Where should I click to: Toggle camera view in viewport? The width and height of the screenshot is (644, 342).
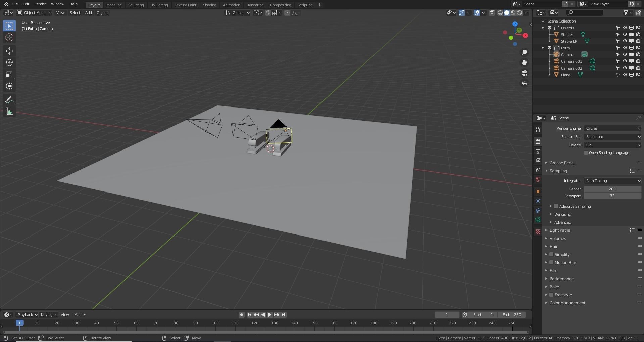[x=524, y=73]
